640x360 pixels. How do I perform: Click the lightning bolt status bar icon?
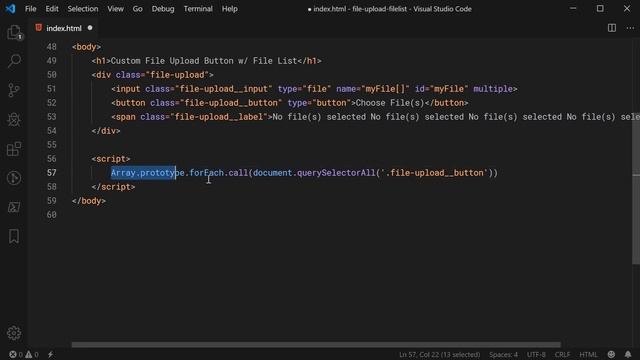click(x=50, y=354)
